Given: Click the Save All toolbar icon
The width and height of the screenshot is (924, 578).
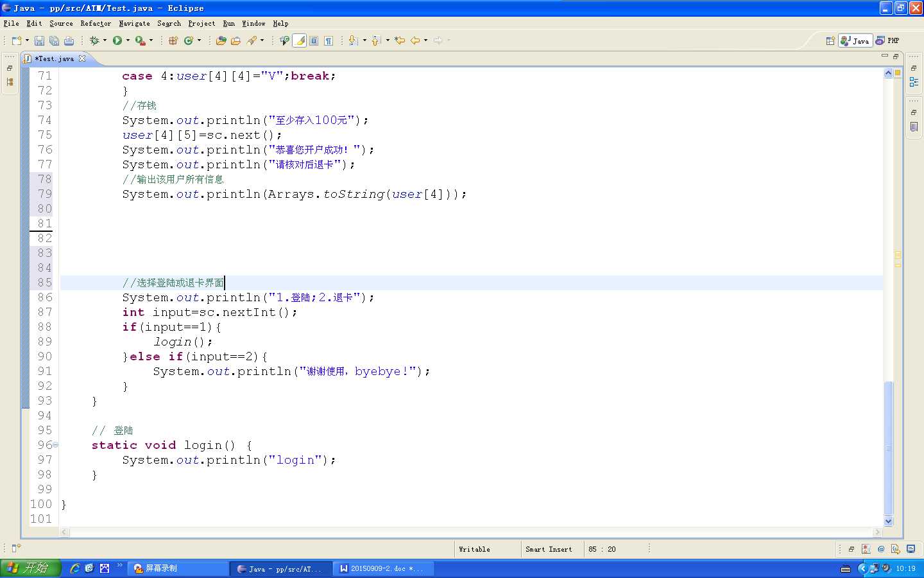Looking at the screenshot, I should 54,40.
